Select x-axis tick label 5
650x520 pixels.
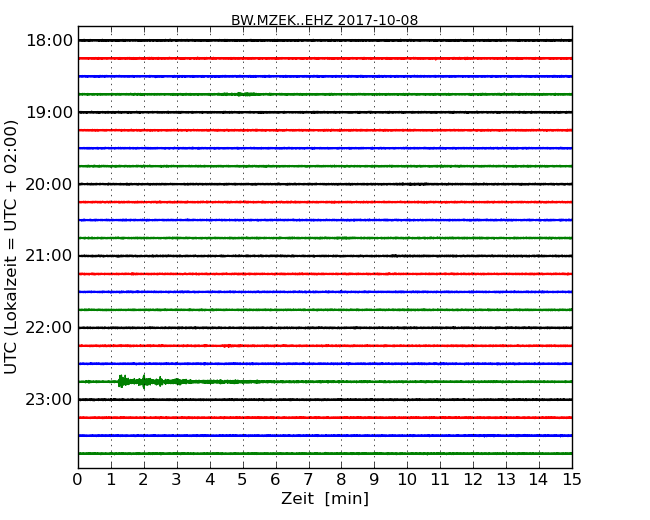[x=243, y=480]
